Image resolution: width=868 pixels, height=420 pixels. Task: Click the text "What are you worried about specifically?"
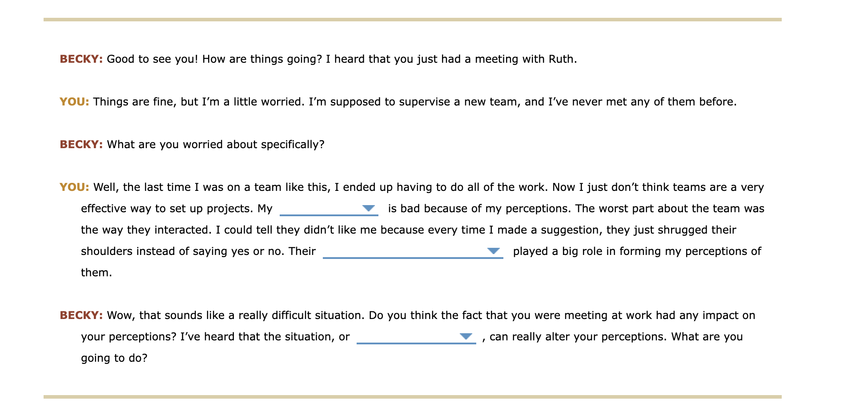click(215, 144)
